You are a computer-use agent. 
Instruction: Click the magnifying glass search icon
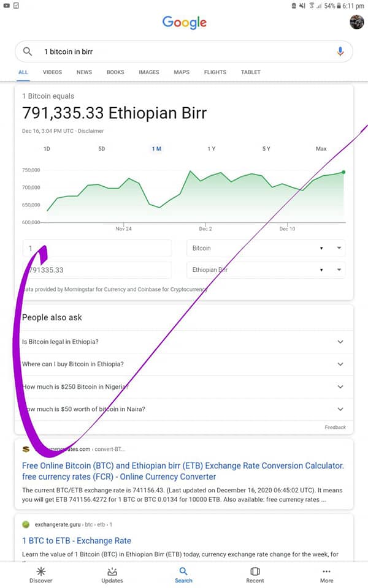(28, 51)
